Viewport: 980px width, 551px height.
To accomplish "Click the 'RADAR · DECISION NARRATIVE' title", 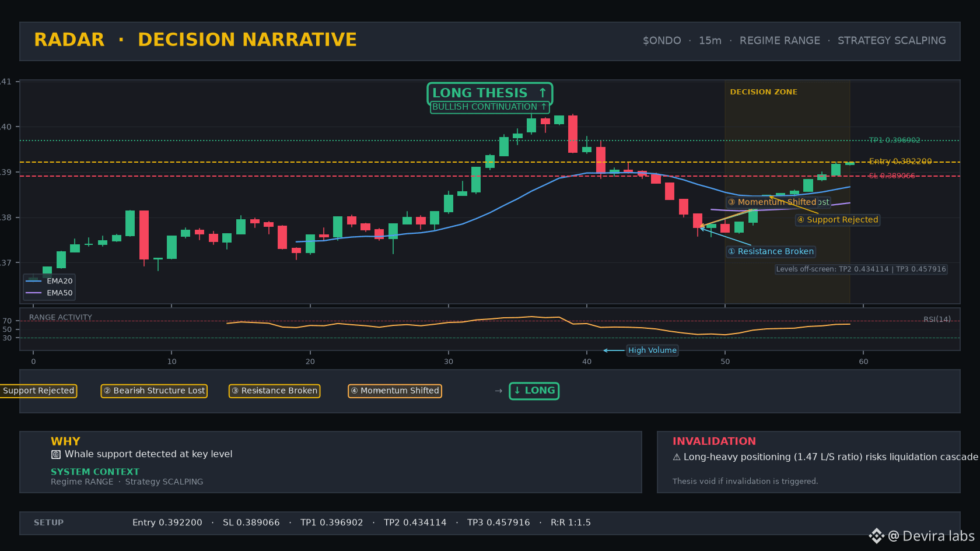I will (x=195, y=40).
